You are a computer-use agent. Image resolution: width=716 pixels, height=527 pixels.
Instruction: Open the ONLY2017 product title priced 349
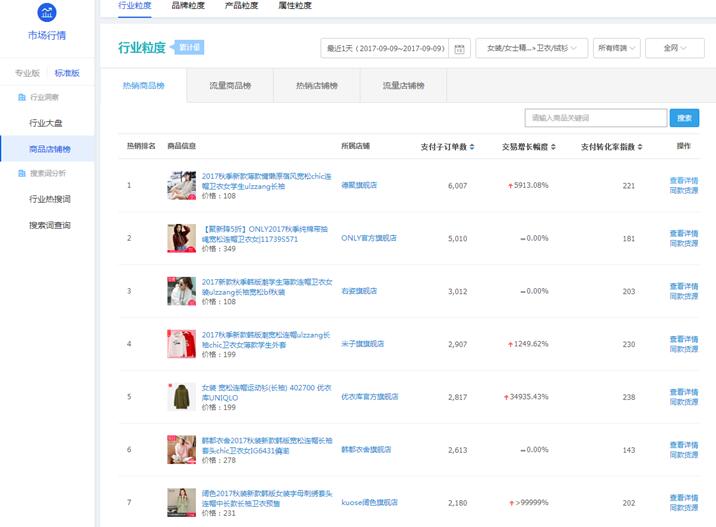(x=265, y=234)
